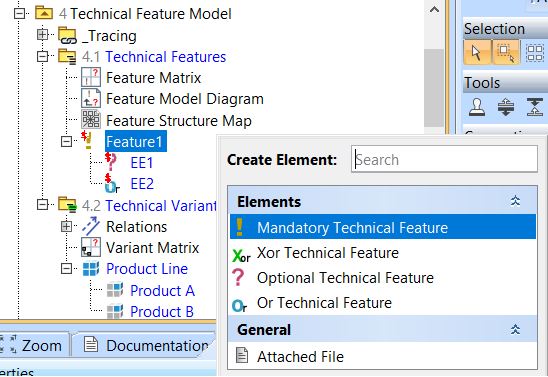Click the Technical Feature Model folder icon
Screen dimensions: 548x377
(x=44, y=13)
